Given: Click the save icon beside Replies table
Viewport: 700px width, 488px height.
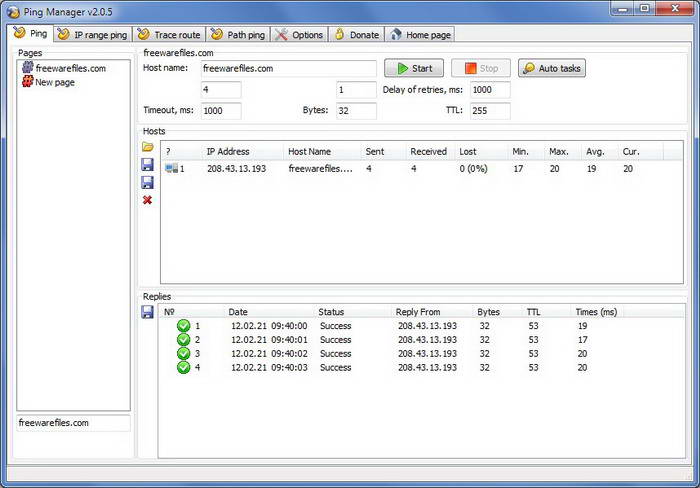Looking at the screenshot, I should (x=147, y=312).
